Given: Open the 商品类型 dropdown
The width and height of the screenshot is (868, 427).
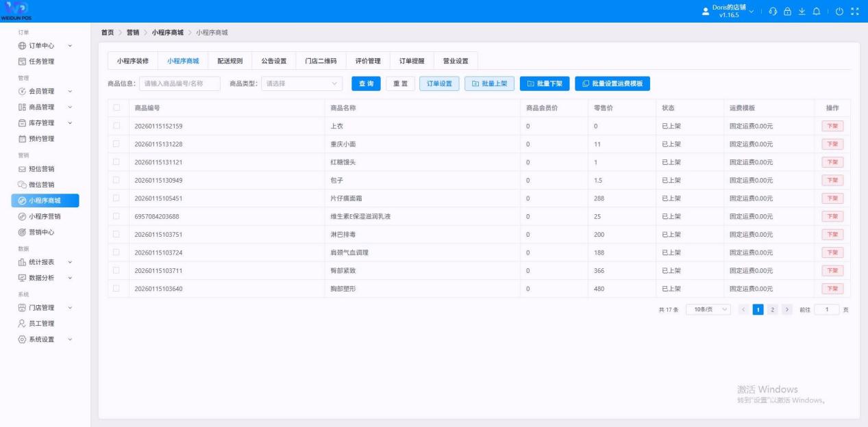Looking at the screenshot, I should tap(302, 83).
